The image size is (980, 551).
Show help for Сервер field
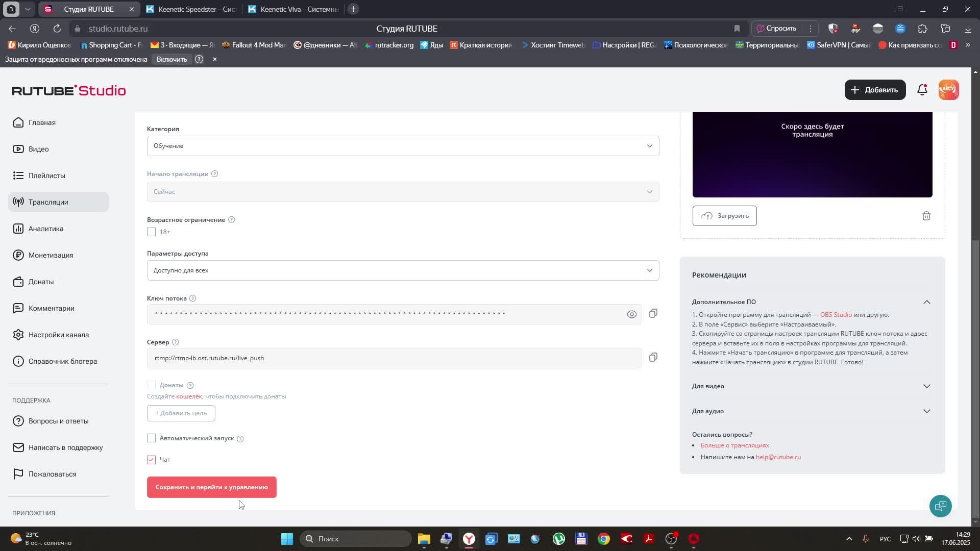[175, 342]
